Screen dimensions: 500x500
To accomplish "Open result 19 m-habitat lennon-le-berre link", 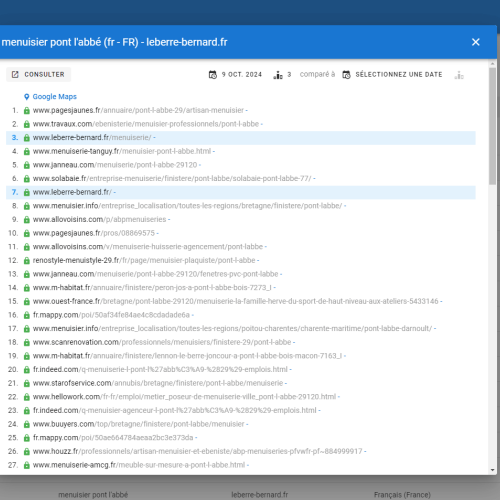I will (x=187, y=356).
